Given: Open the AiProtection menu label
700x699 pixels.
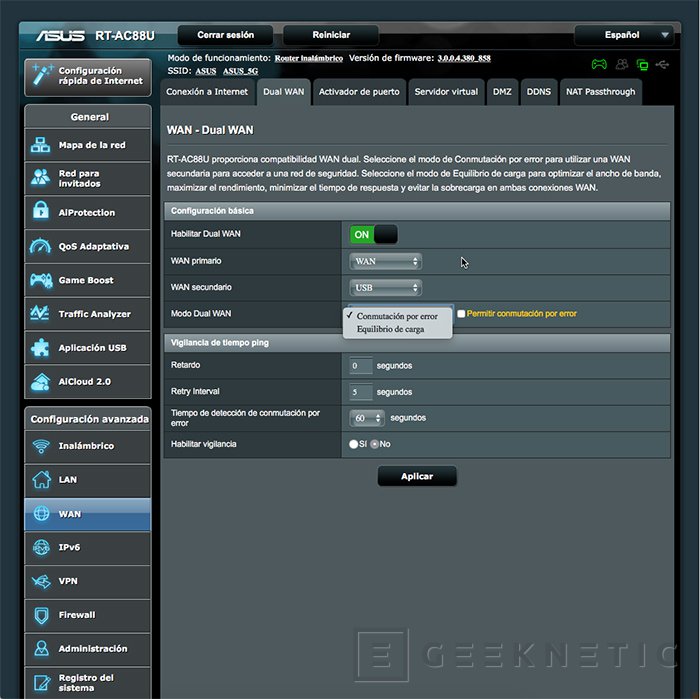Looking at the screenshot, I should [87, 213].
